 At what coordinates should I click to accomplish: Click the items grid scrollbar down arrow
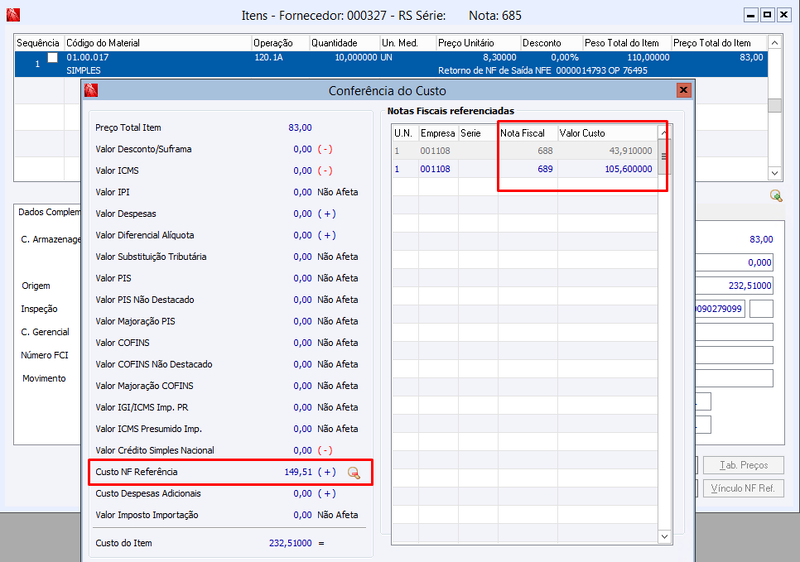click(x=774, y=173)
